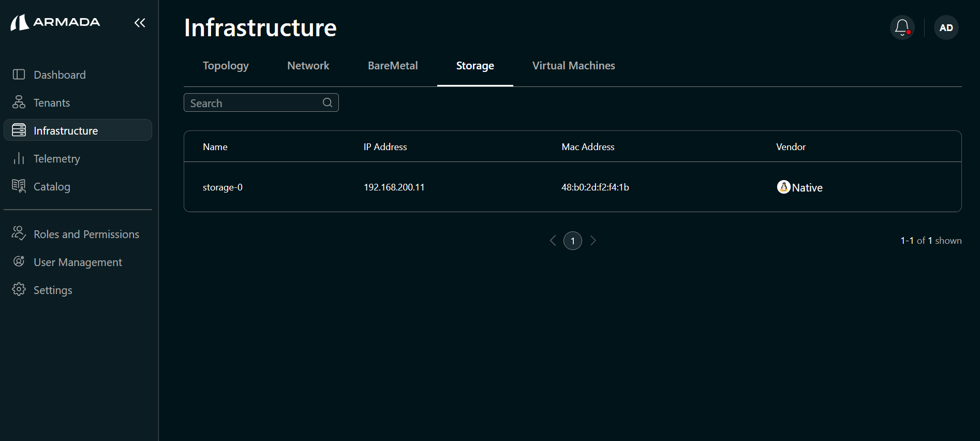Click the Name column header

click(x=215, y=147)
